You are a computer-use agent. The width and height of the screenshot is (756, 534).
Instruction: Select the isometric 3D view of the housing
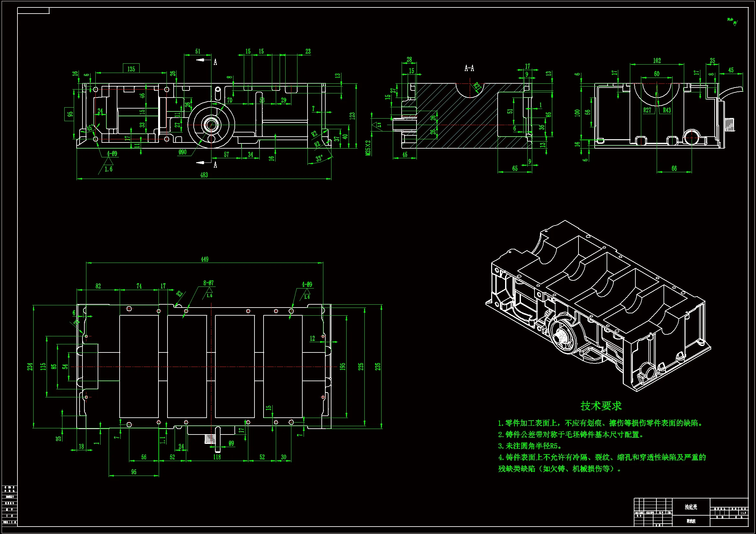click(598, 306)
